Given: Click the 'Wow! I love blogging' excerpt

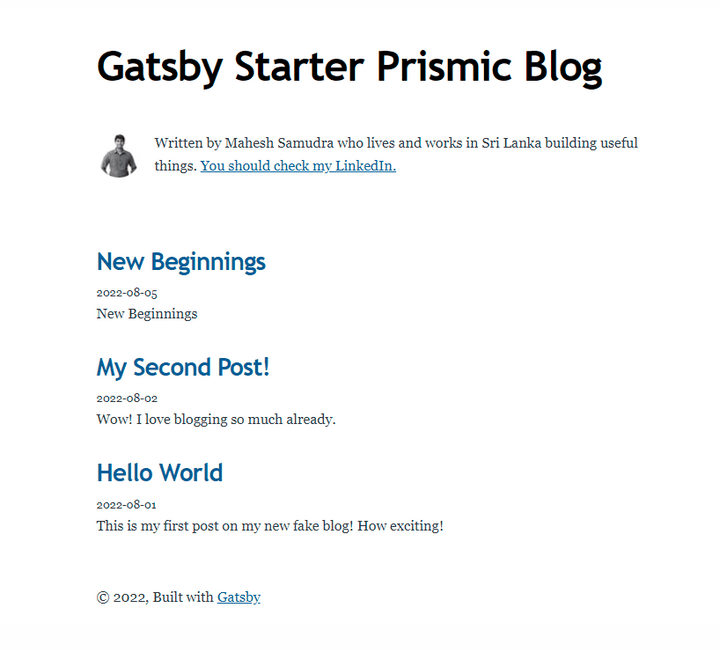Looking at the screenshot, I should click(x=216, y=420).
